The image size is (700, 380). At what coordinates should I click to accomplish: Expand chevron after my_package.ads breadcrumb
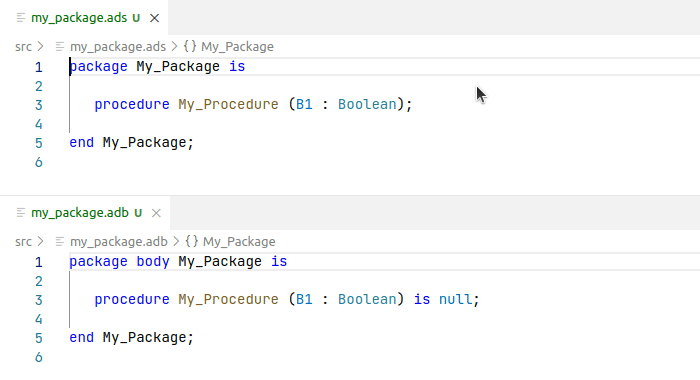pyautogui.click(x=175, y=46)
